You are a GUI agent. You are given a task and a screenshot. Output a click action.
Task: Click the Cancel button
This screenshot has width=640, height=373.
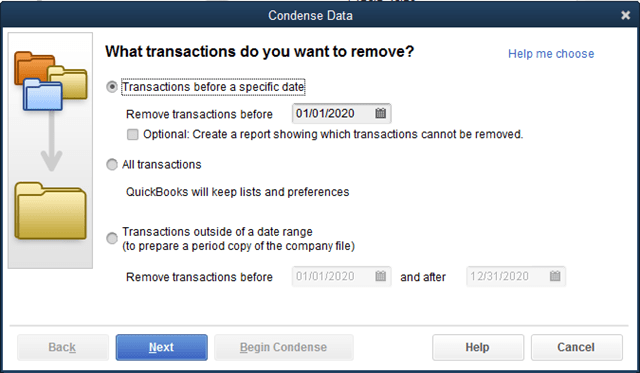576,347
